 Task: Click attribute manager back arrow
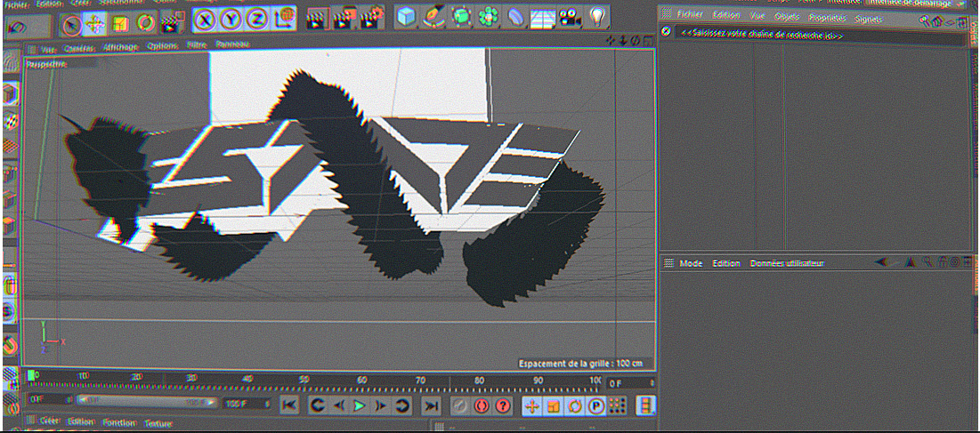[881, 262]
